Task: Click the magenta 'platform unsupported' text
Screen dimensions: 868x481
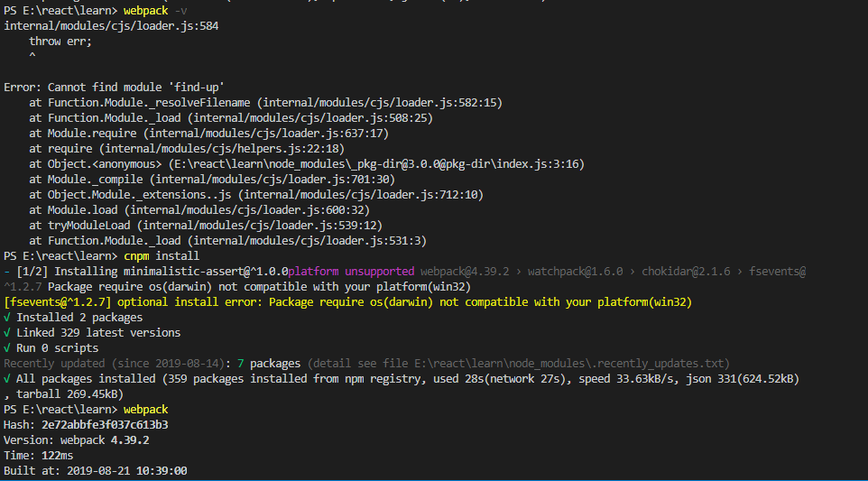Action: [x=351, y=272]
